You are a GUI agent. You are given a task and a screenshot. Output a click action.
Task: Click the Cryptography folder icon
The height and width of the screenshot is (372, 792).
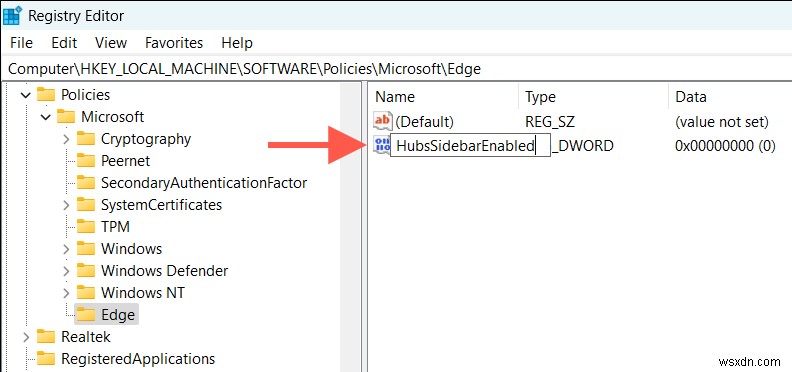tap(86, 138)
